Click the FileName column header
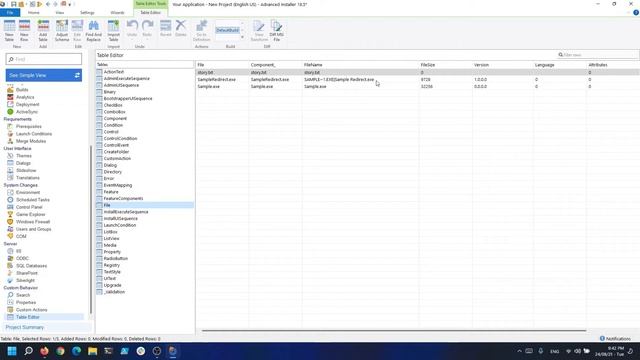640x360 pixels. (x=313, y=65)
